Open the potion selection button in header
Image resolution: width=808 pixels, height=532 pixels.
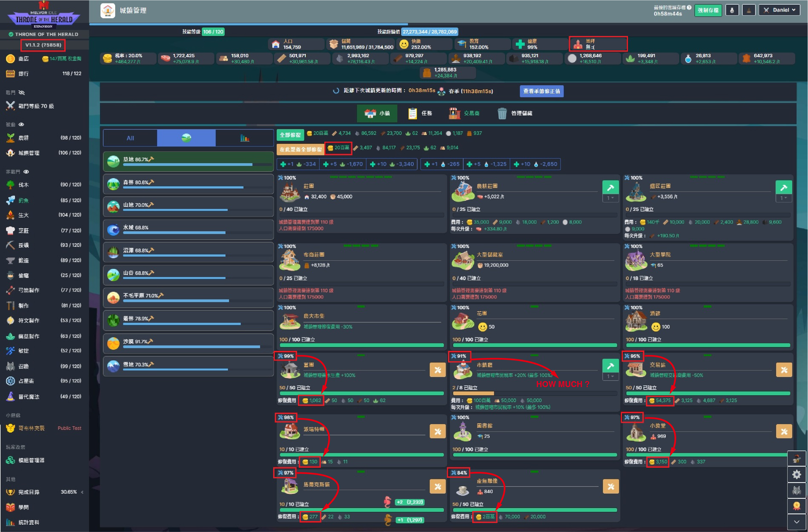[732, 10]
